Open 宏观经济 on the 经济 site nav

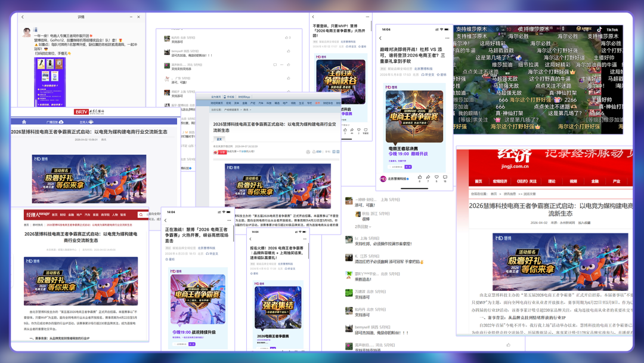500,181
